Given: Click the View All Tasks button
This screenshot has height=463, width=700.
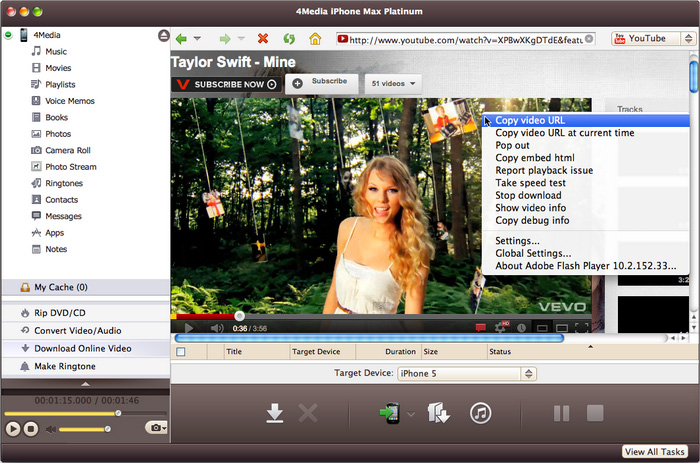Looking at the screenshot, I should click(x=655, y=452).
